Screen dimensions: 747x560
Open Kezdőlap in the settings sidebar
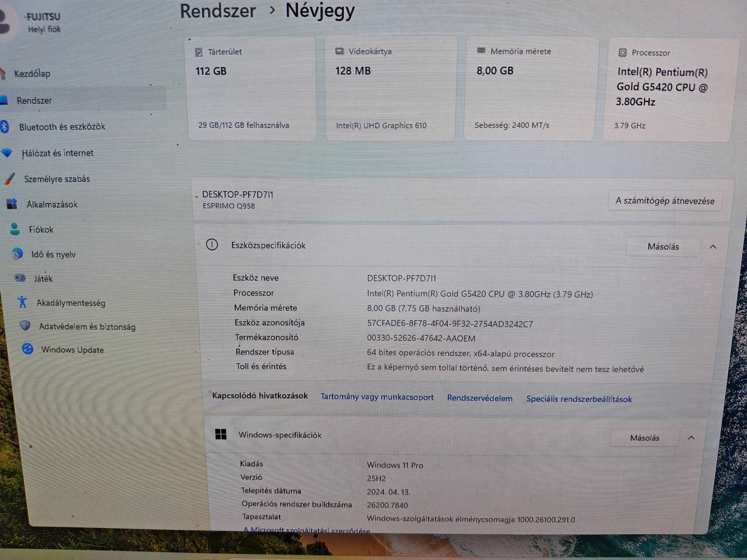coord(32,74)
